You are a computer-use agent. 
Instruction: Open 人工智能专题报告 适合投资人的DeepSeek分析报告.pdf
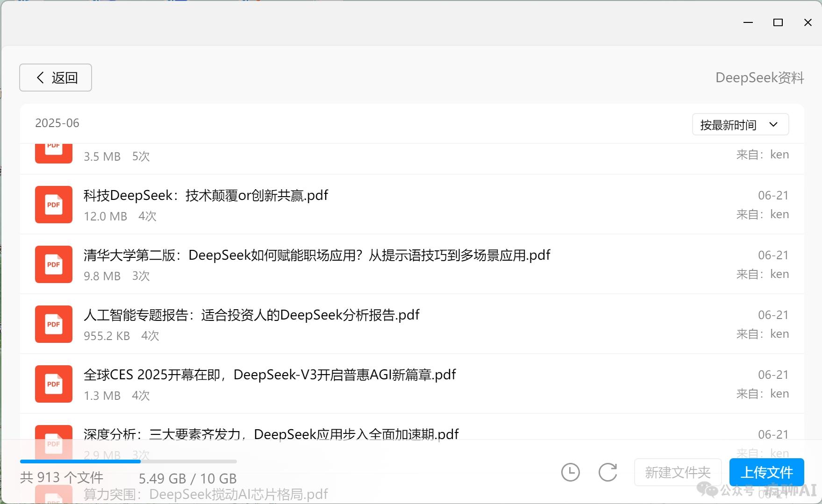pos(251,315)
